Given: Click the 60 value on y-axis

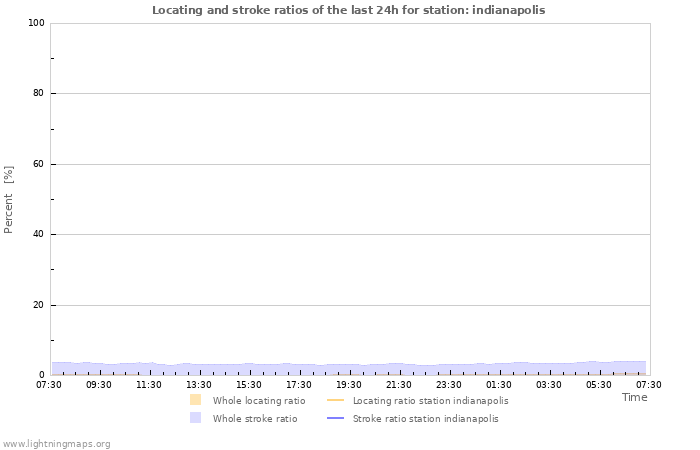Looking at the screenshot, I should pos(38,164).
